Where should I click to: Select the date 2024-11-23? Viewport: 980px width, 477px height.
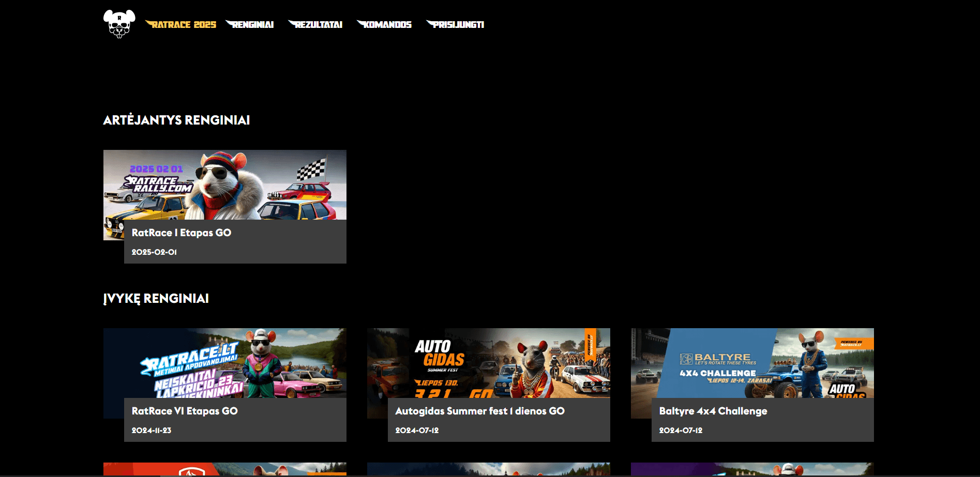pyautogui.click(x=152, y=430)
